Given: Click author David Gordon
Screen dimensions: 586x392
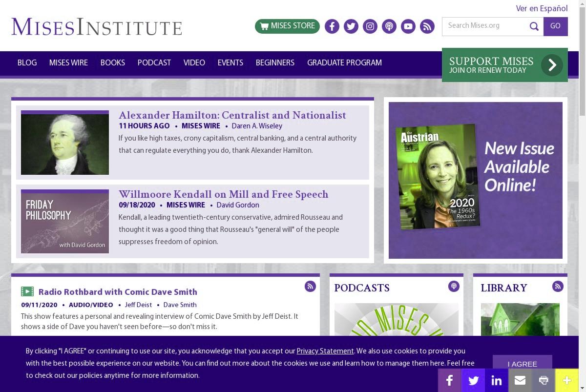Looking at the screenshot, I should [238, 205].
